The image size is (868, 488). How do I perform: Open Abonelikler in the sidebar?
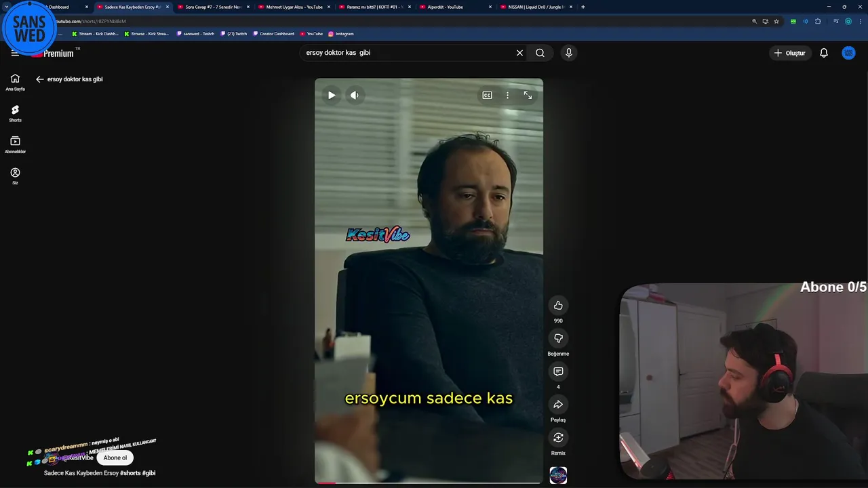(x=15, y=145)
